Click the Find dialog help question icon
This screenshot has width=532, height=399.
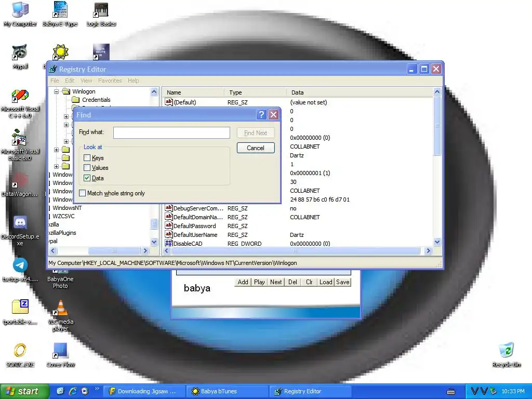(x=261, y=115)
